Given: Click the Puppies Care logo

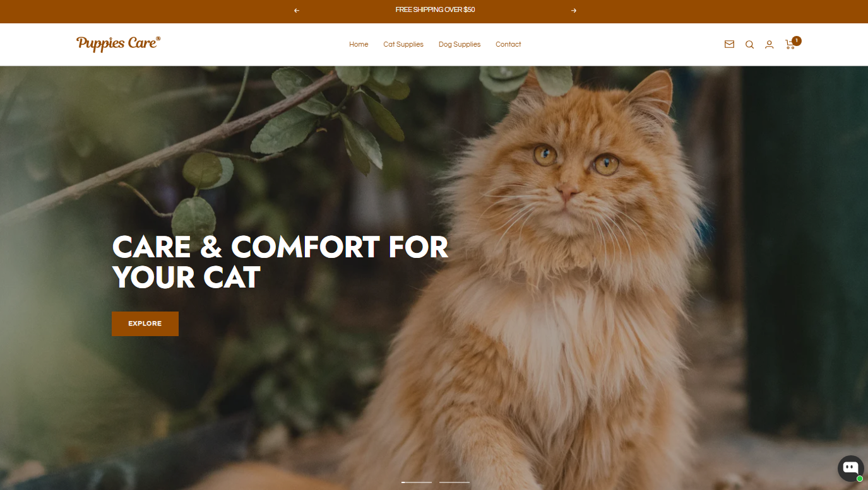Looking at the screenshot, I should coord(119,44).
